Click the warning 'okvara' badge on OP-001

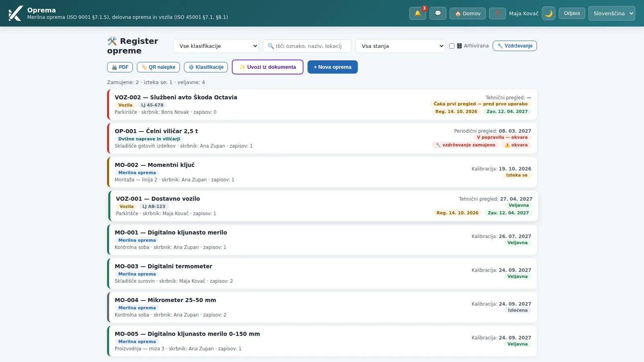[x=516, y=145]
